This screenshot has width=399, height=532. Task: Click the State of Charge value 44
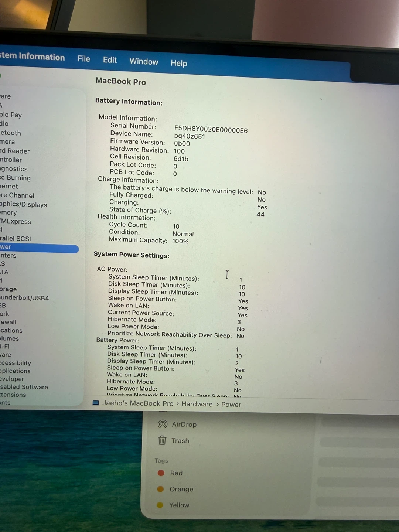coord(260,214)
